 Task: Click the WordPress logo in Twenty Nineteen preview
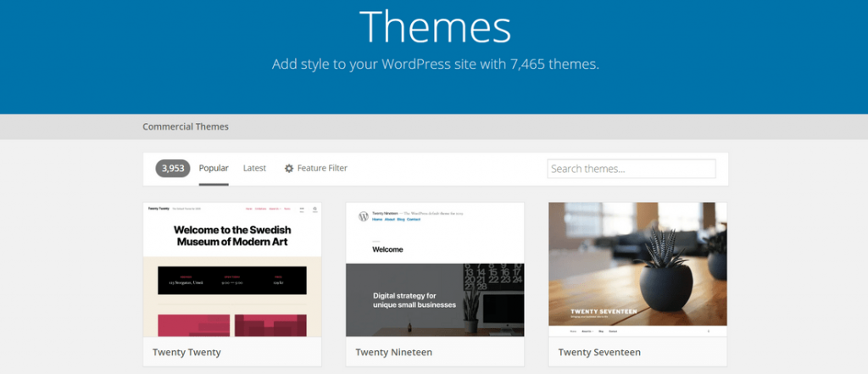coord(363,216)
